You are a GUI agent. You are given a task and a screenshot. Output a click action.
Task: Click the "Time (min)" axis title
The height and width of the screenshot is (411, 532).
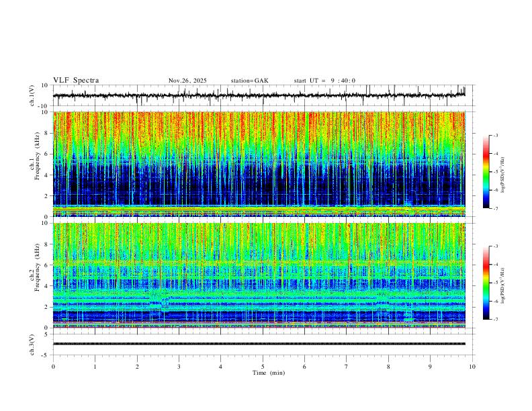click(x=269, y=373)
